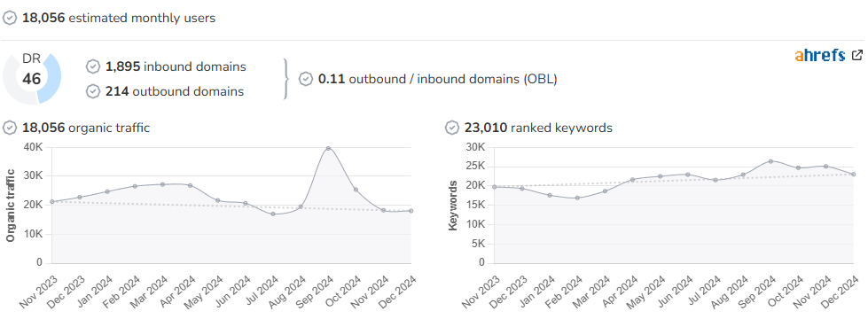Image resolution: width=868 pixels, height=319 pixels.
Task: Click the check icon next to inbound domains
Action: pyautogui.click(x=93, y=66)
